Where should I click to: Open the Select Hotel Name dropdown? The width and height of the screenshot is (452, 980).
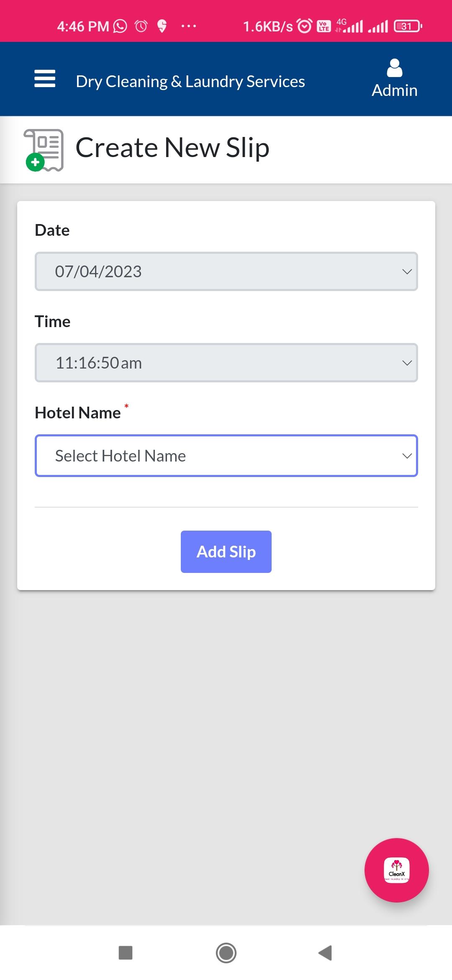pos(226,456)
